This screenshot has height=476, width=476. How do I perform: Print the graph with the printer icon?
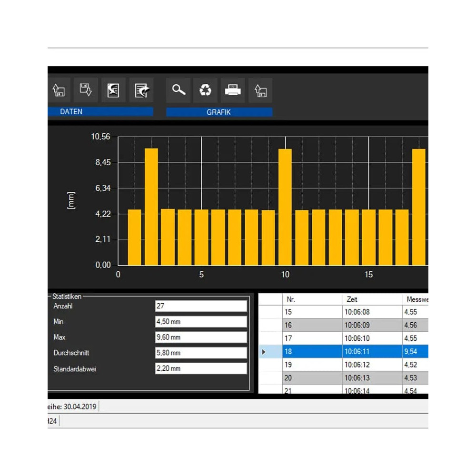pyautogui.click(x=233, y=90)
